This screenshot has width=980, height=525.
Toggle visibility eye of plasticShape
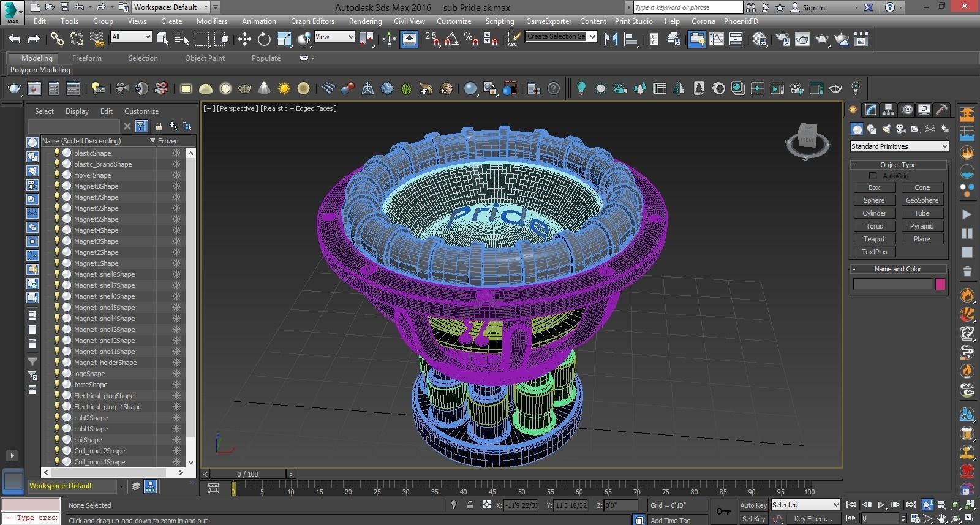tap(57, 153)
